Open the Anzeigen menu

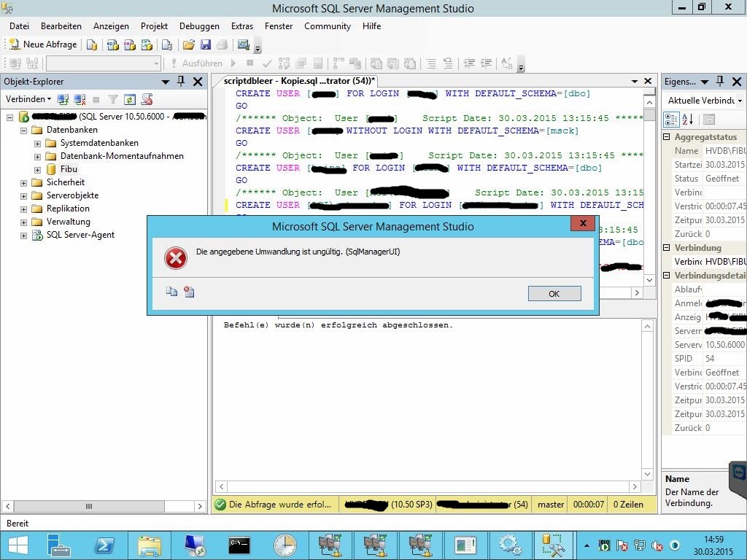point(111,26)
